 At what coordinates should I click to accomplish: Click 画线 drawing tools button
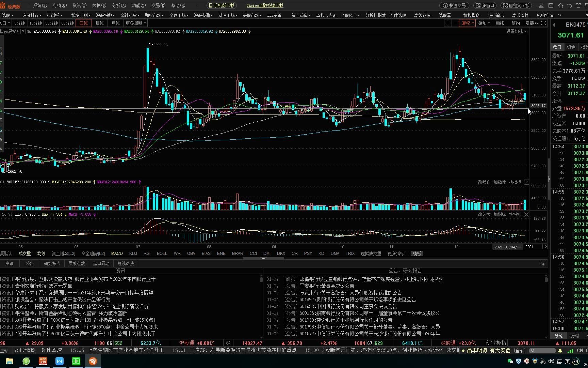click(500, 23)
